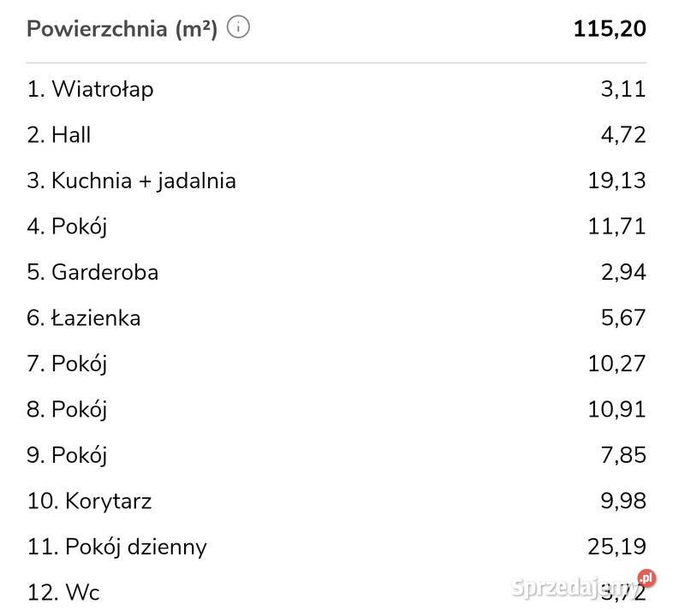Click the info icon beside Powierzchnia
This screenshot has width=673, height=616.
pyautogui.click(x=240, y=28)
